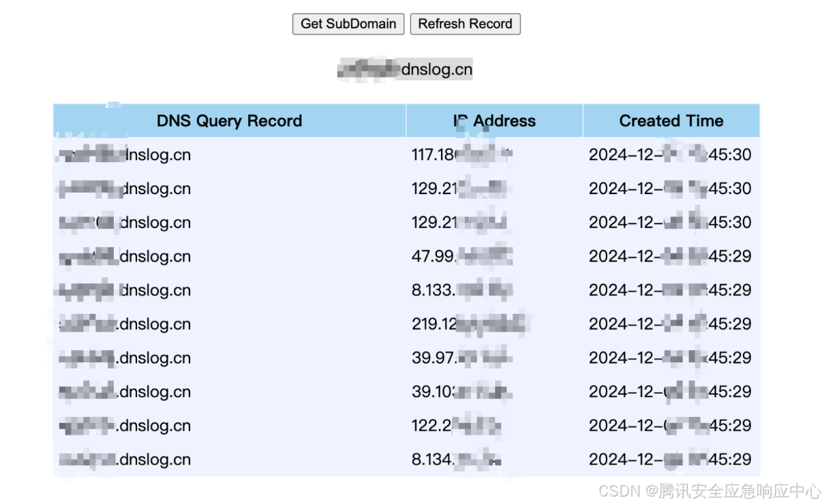Select the IP address starting with 122.2
This screenshot has height=504, width=824.
[457, 426]
